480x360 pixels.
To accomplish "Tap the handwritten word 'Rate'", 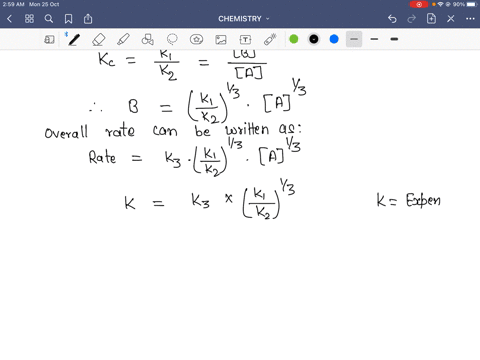I will pyautogui.click(x=102, y=157).
